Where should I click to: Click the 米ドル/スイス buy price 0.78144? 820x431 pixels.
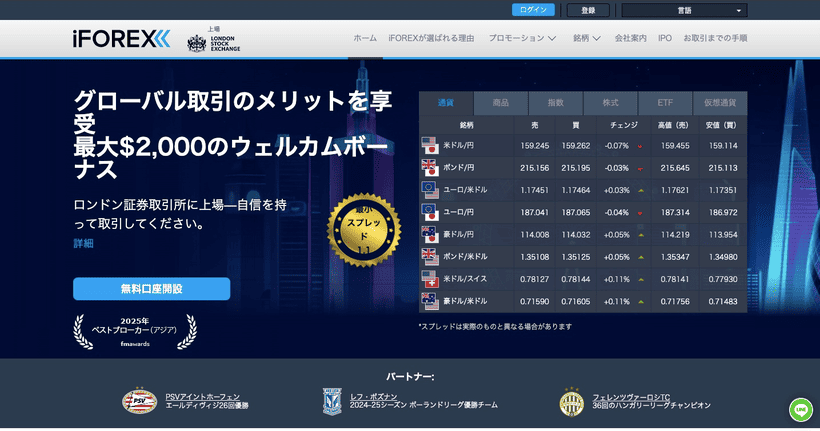(x=576, y=279)
